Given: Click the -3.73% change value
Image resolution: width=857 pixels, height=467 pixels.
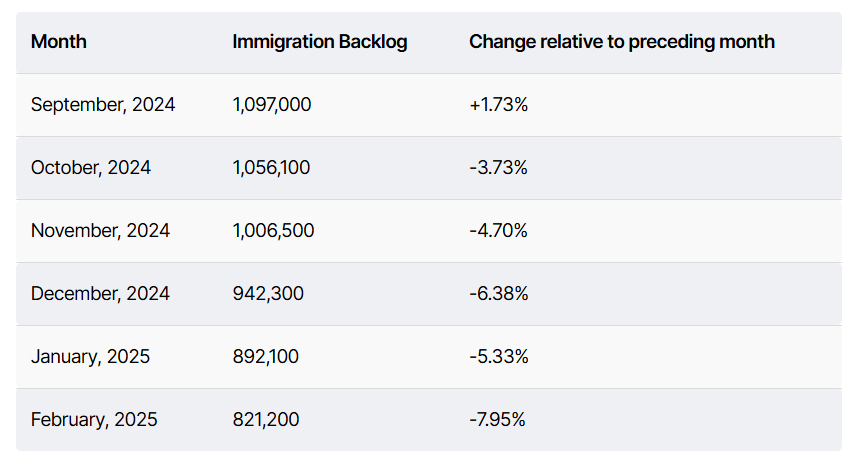Looking at the screenshot, I should click(498, 168).
